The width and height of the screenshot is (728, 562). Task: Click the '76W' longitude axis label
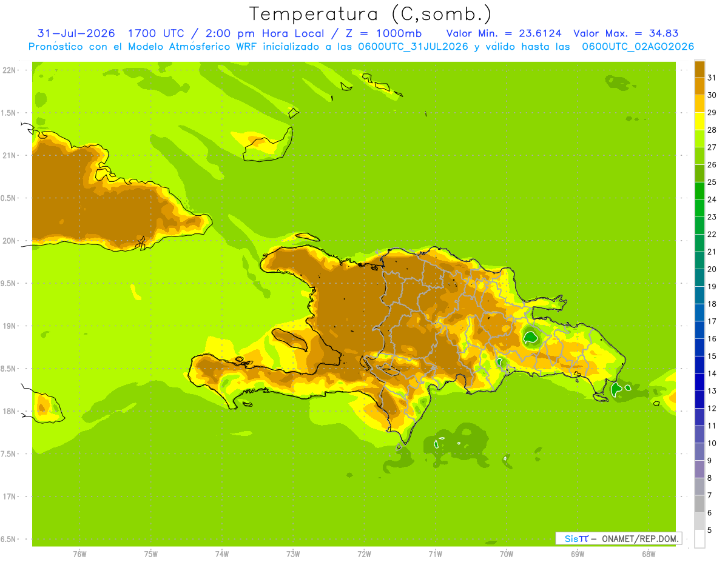pos(79,554)
